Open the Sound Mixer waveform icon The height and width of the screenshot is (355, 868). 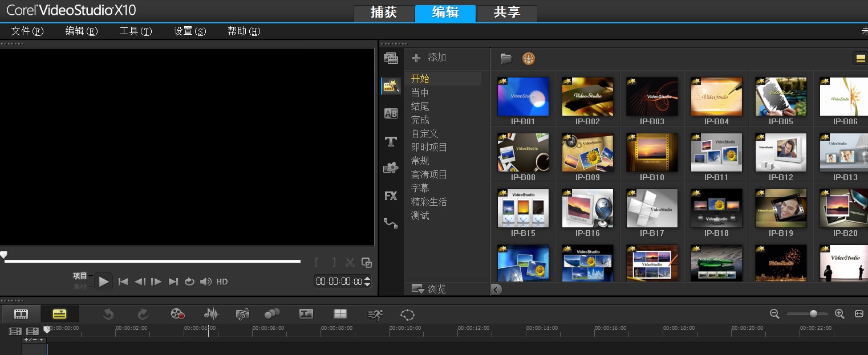coord(211,314)
